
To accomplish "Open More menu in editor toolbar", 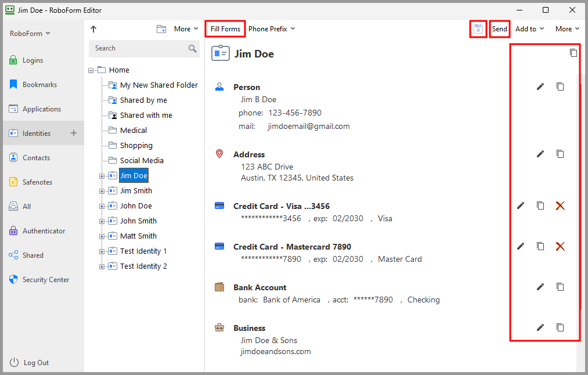I will tap(567, 29).
